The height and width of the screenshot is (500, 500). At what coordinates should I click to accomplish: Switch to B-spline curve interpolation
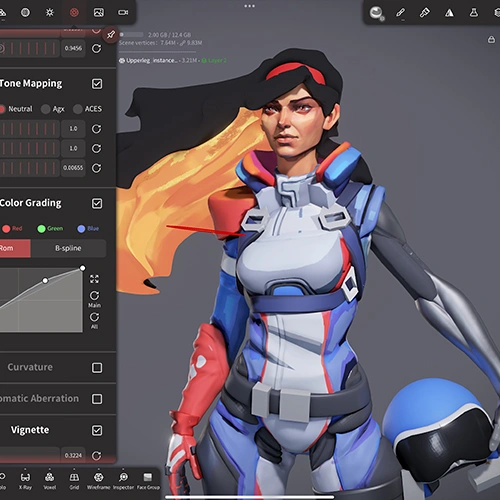point(68,248)
